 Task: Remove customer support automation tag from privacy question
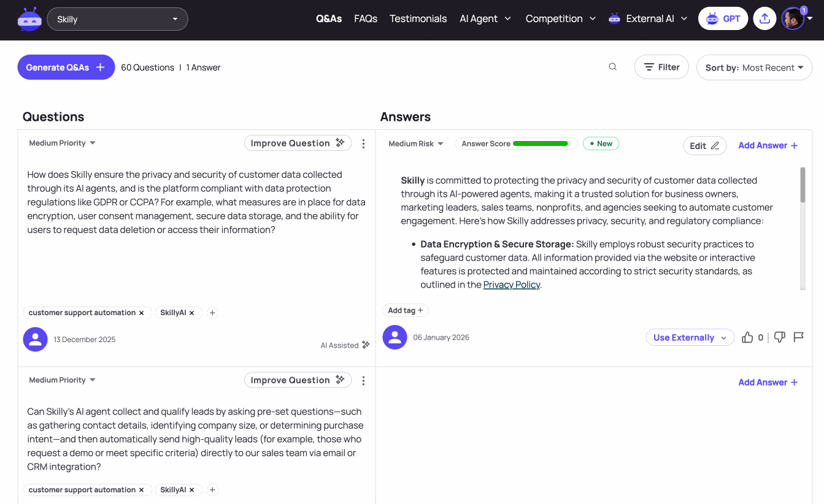(x=141, y=313)
